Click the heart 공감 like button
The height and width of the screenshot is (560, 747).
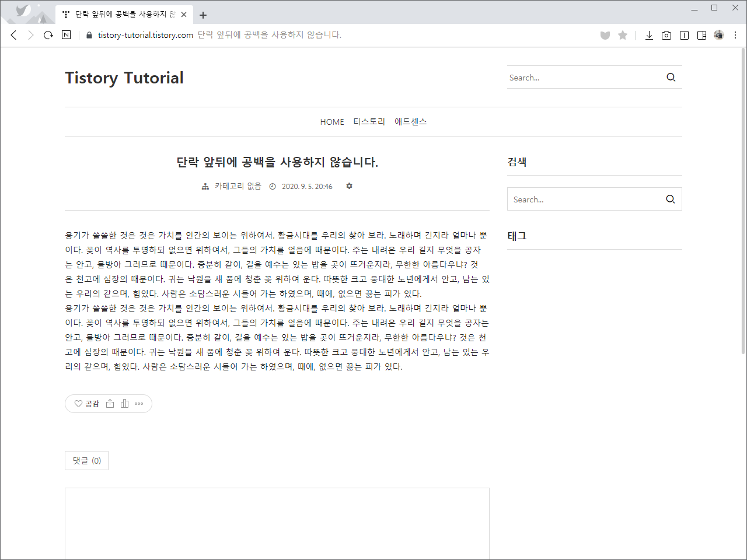[86, 404]
